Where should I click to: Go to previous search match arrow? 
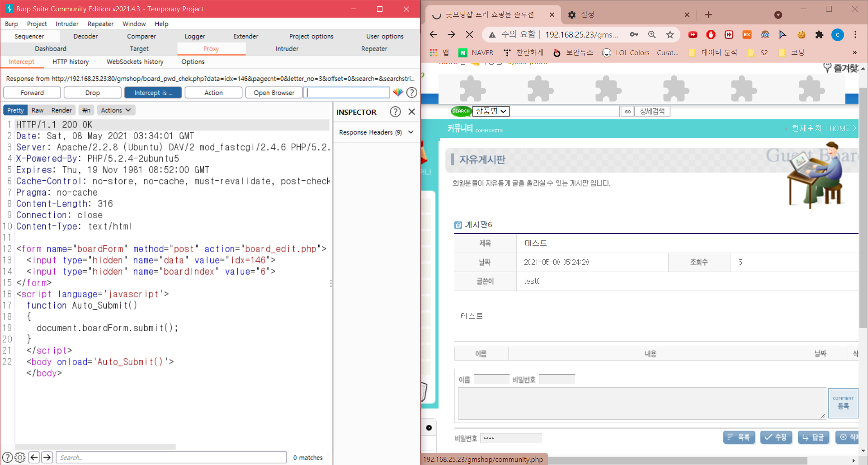pos(34,457)
